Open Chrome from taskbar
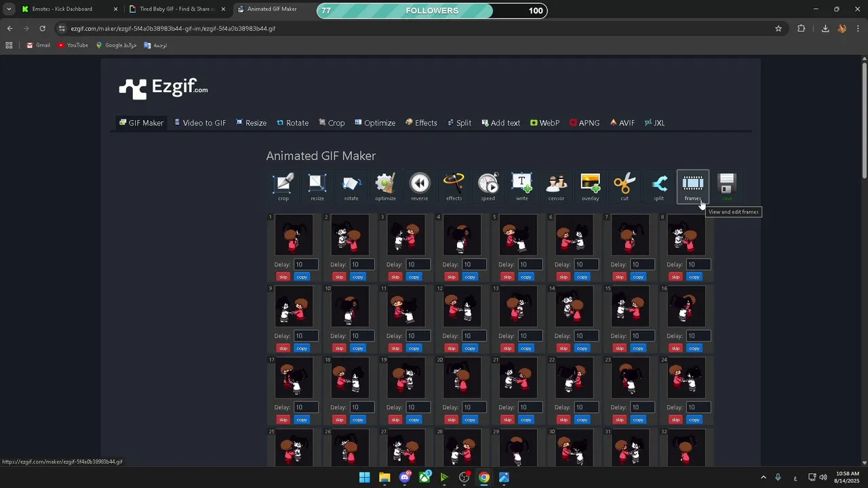This screenshot has width=868, height=488. pyautogui.click(x=484, y=477)
